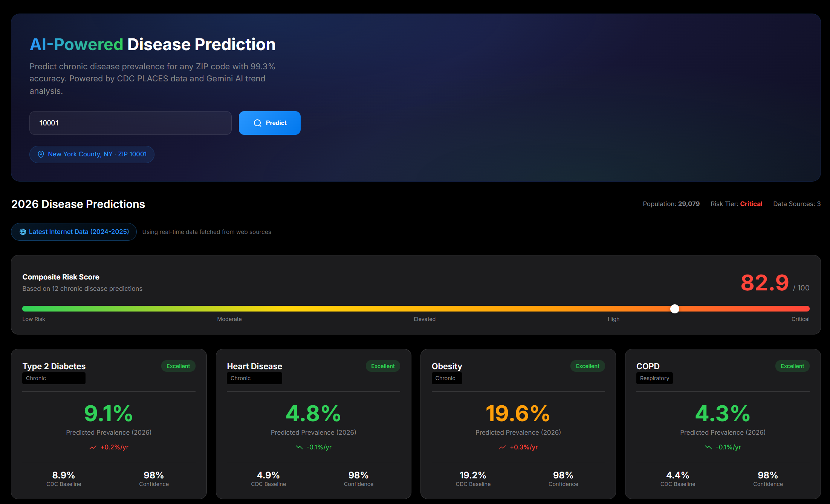The width and height of the screenshot is (830, 504).
Task: Click the Excellent badge on Heart Disease
Action: 383,366
